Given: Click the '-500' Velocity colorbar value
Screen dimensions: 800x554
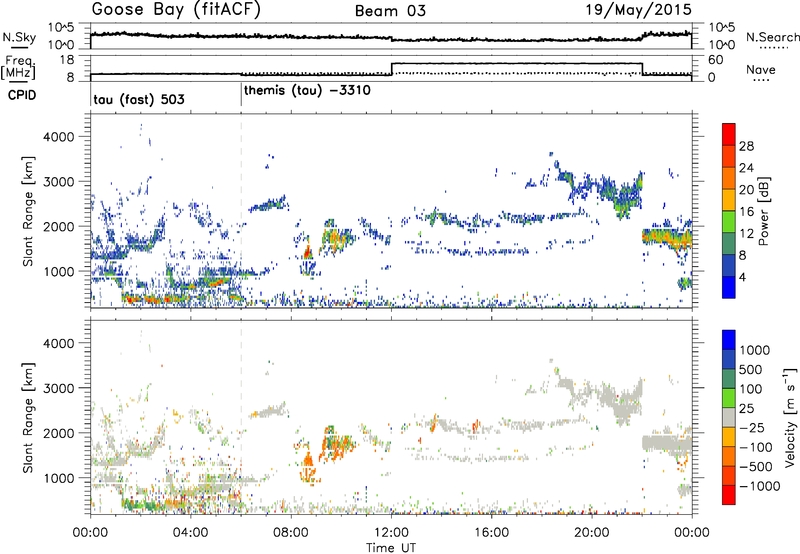Looking at the screenshot, I should click(756, 466).
